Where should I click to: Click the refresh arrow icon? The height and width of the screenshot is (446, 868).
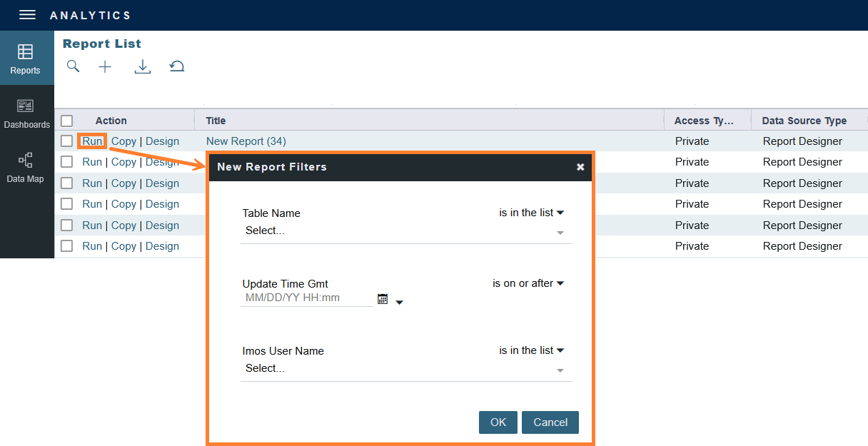coord(177,67)
